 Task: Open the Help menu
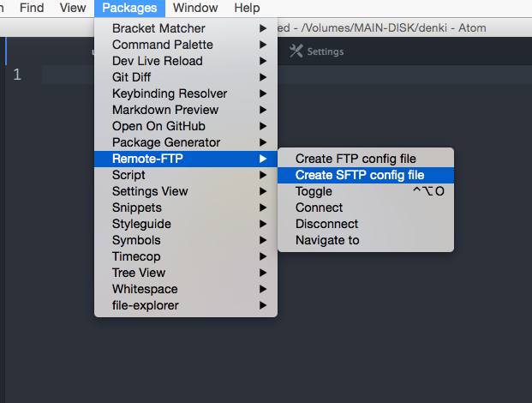247,8
